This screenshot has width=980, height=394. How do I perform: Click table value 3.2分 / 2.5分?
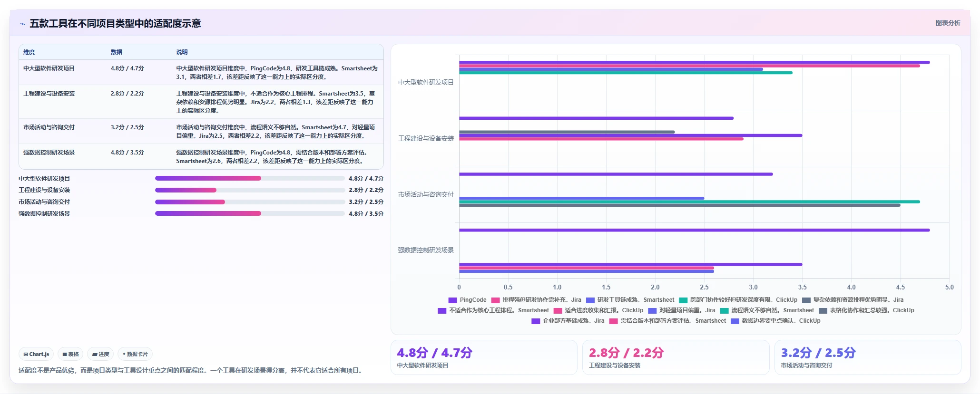point(127,127)
